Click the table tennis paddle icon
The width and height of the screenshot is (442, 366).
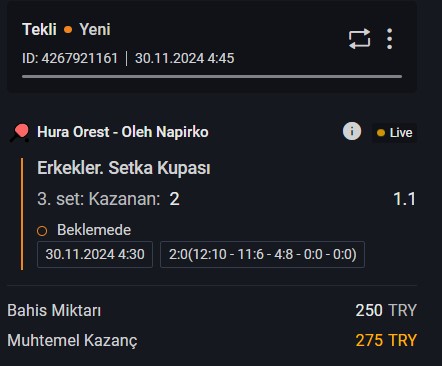(x=20, y=133)
